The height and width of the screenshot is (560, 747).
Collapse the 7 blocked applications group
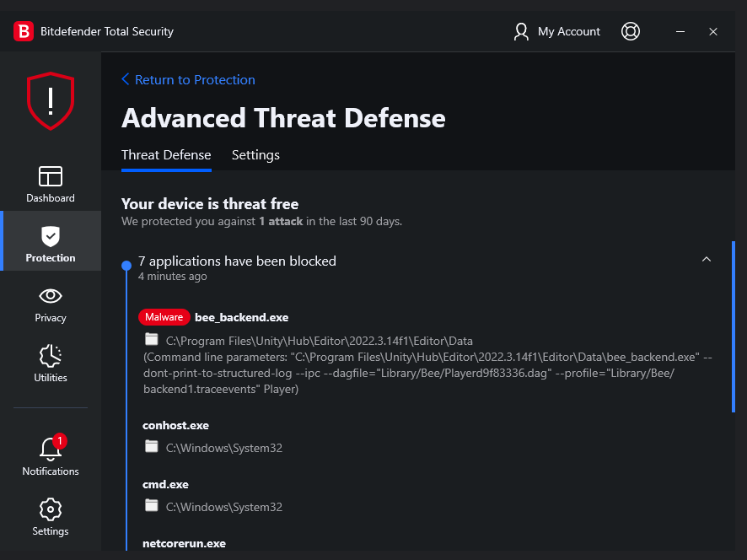click(x=707, y=260)
